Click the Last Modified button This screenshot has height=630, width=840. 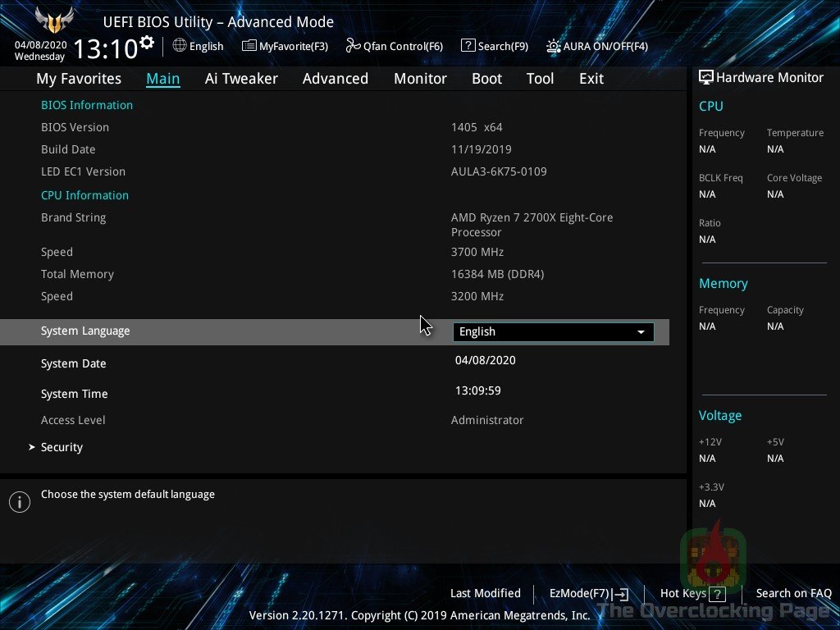point(485,593)
